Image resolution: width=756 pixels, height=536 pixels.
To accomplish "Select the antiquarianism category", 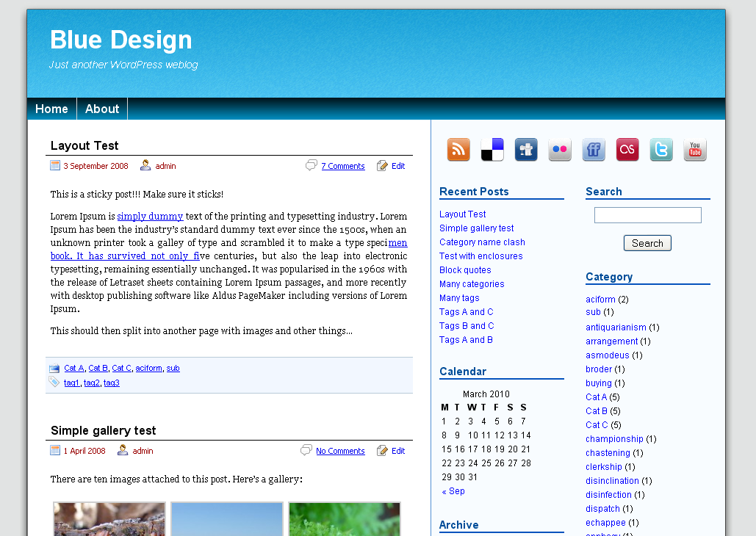I will 616,327.
